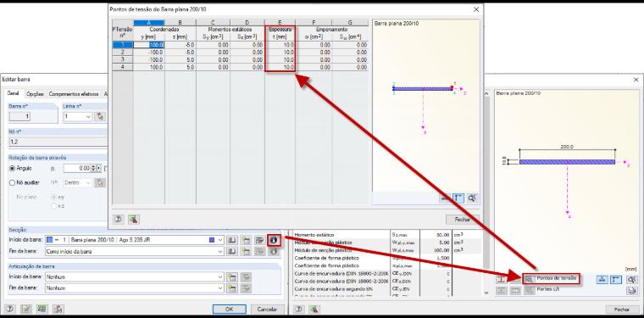Open Secção Início da barra dropdown

220,240
